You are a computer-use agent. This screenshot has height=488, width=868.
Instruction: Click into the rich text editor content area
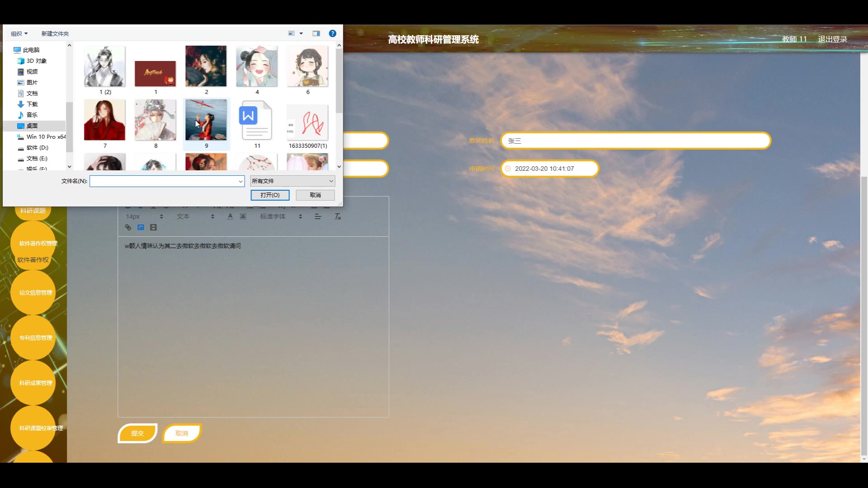click(253, 326)
